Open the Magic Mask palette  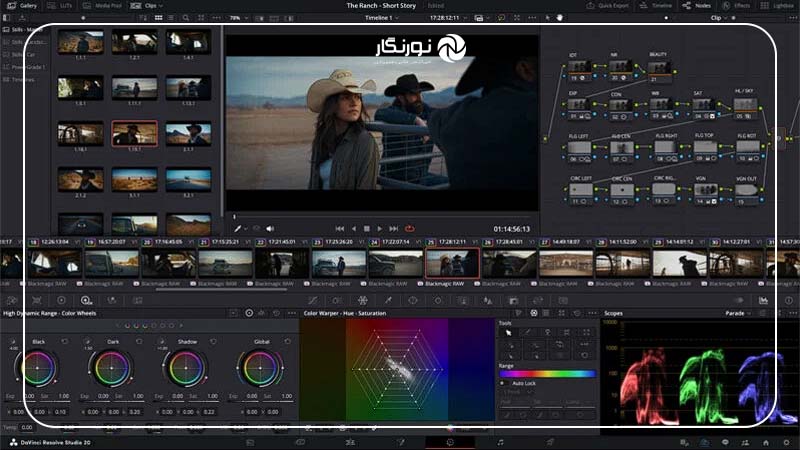click(x=463, y=301)
